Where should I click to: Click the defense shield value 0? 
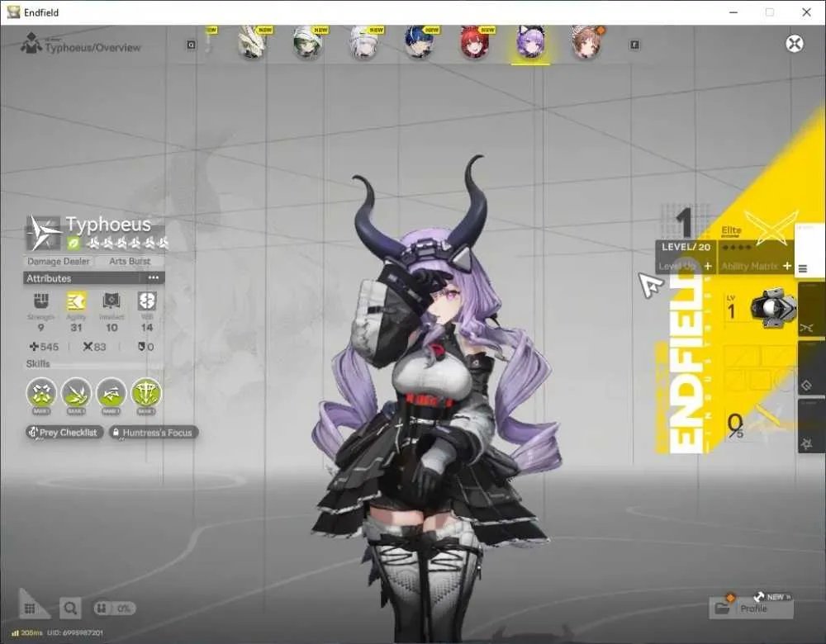click(x=146, y=347)
